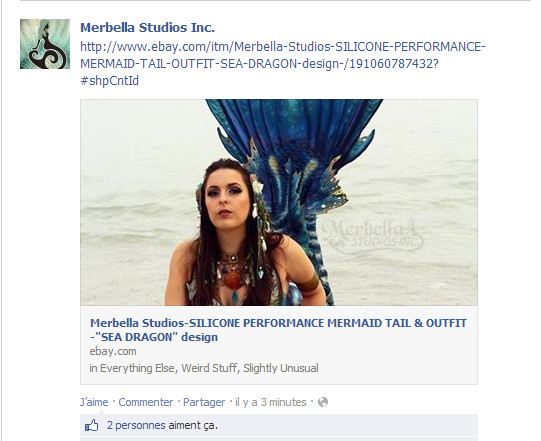Open the Merbella Studios Inc. page name

pyautogui.click(x=147, y=28)
